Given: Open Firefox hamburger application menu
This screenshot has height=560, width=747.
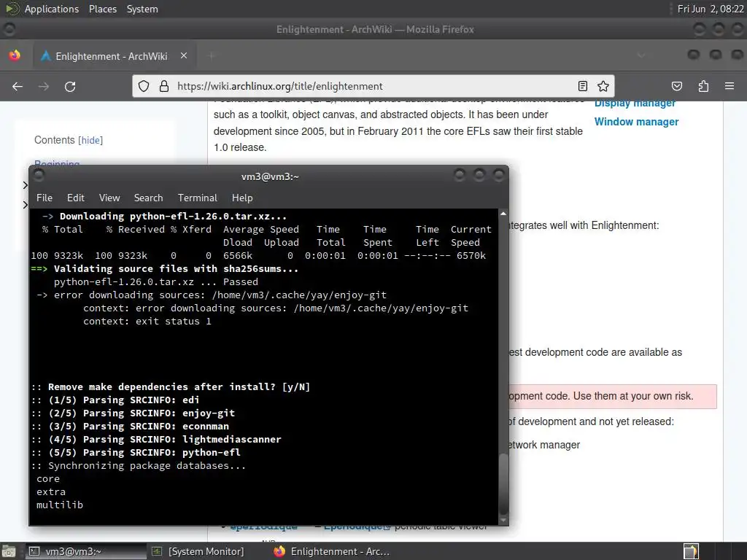Looking at the screenshot, I should [729, 86].
